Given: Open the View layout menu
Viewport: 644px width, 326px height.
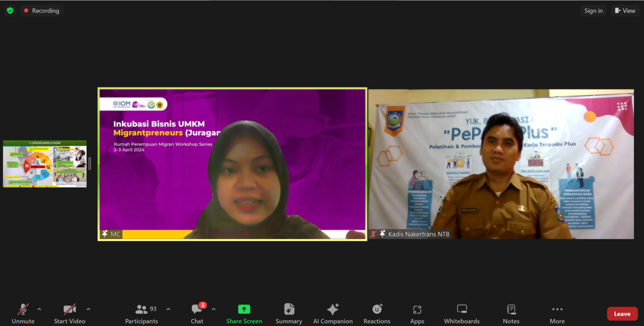Looking at the screenshot, I should [x=625, y=11].
